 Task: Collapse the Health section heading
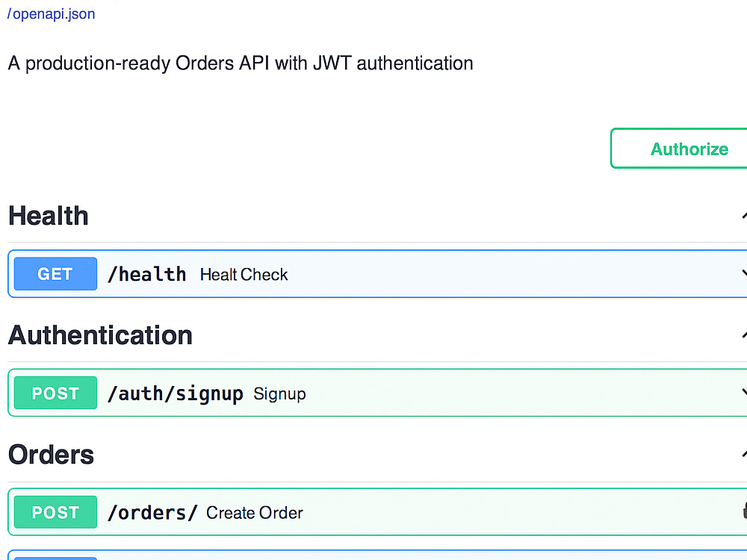49,216
